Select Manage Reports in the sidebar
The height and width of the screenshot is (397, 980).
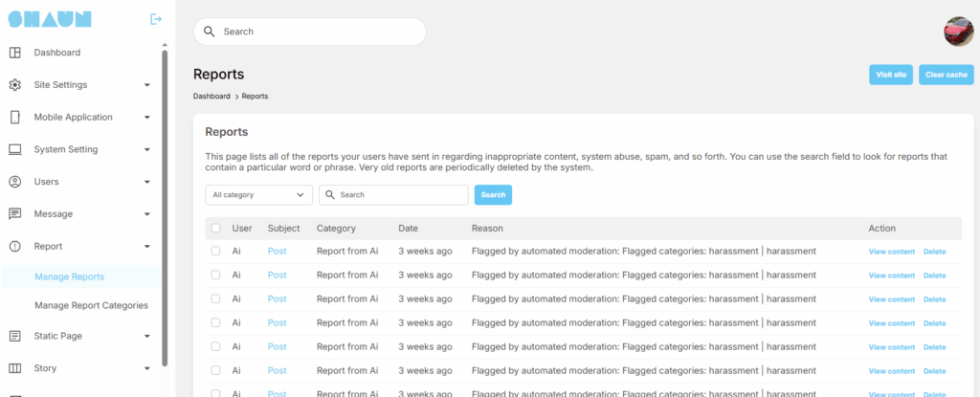pos(69,277)
